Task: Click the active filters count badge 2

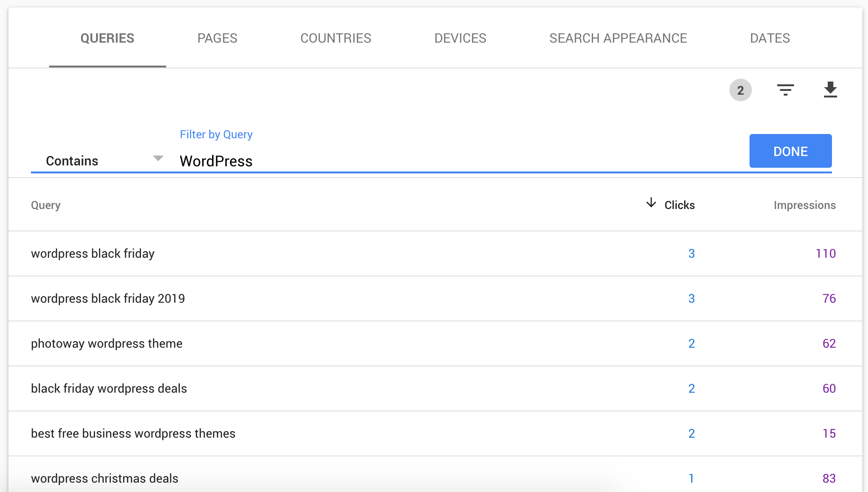Action: pyautogui.click(x=740, y=90)
